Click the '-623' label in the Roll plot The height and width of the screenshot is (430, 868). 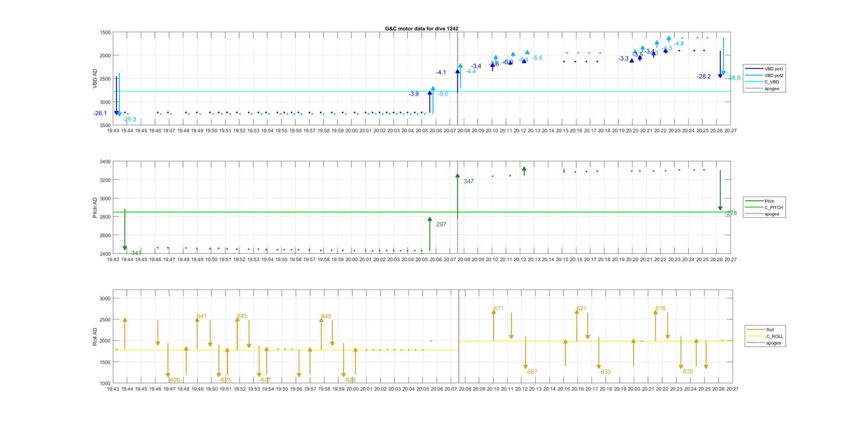tap(225, 380)
